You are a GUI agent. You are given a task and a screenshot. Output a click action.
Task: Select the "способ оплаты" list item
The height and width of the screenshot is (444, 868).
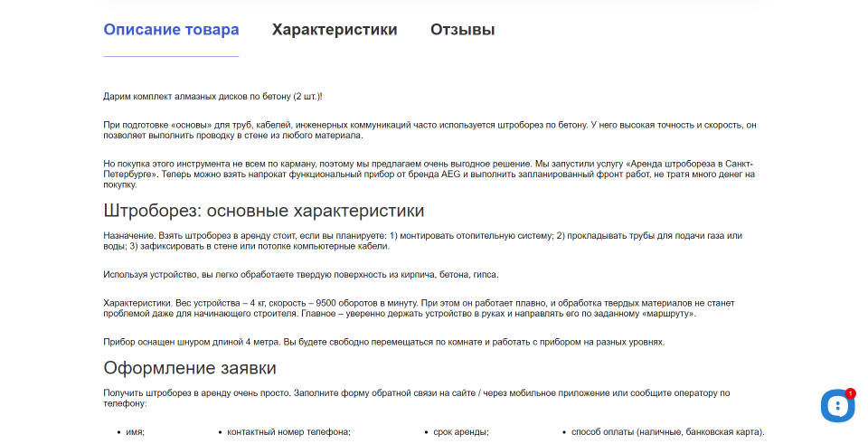click(x=667, y=432)
